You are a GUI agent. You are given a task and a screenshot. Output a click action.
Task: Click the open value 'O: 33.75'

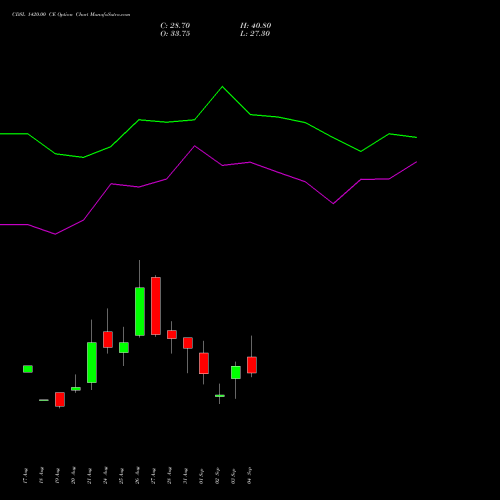point(175,34)
